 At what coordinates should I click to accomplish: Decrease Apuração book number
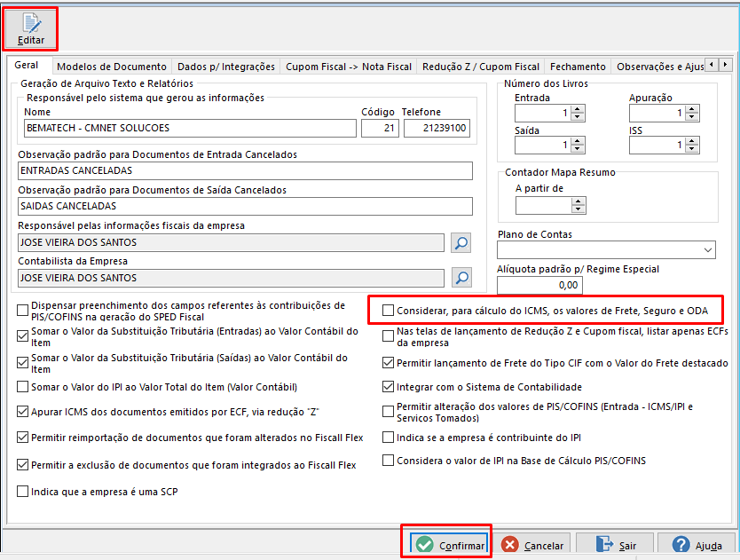coord(692,117)
